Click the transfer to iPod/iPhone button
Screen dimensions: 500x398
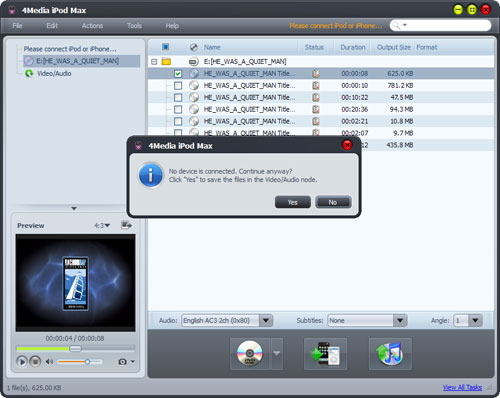325,354
